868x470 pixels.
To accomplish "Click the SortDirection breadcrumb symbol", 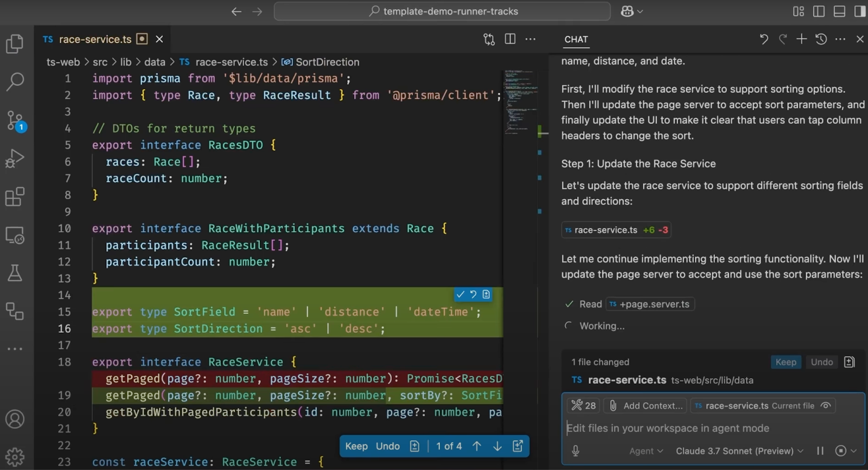I will click(x=321, y=62).
